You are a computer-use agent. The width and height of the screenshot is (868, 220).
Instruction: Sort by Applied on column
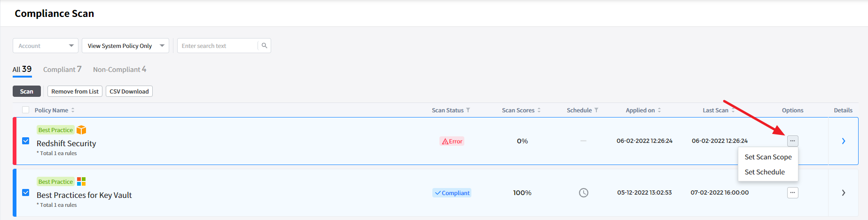(659, 110)
